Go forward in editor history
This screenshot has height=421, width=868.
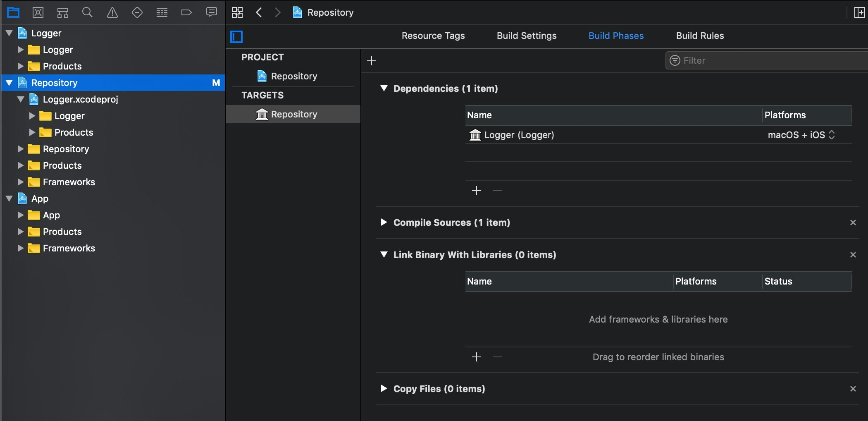tap(277, 12)
